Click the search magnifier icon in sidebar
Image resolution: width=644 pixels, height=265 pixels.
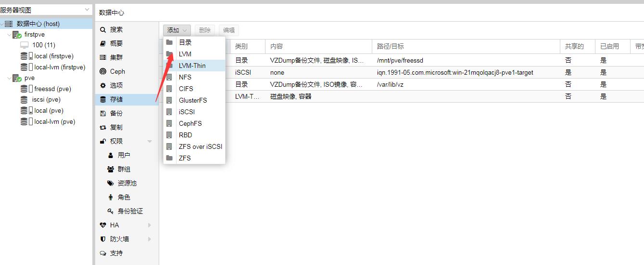coord(102,30)
